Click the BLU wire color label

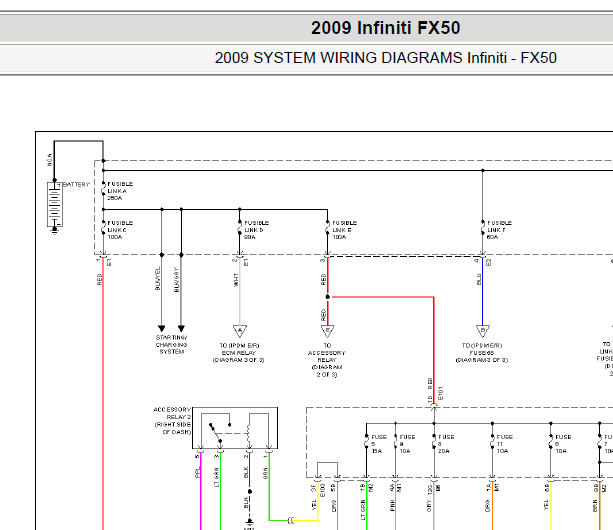[479, 279]
